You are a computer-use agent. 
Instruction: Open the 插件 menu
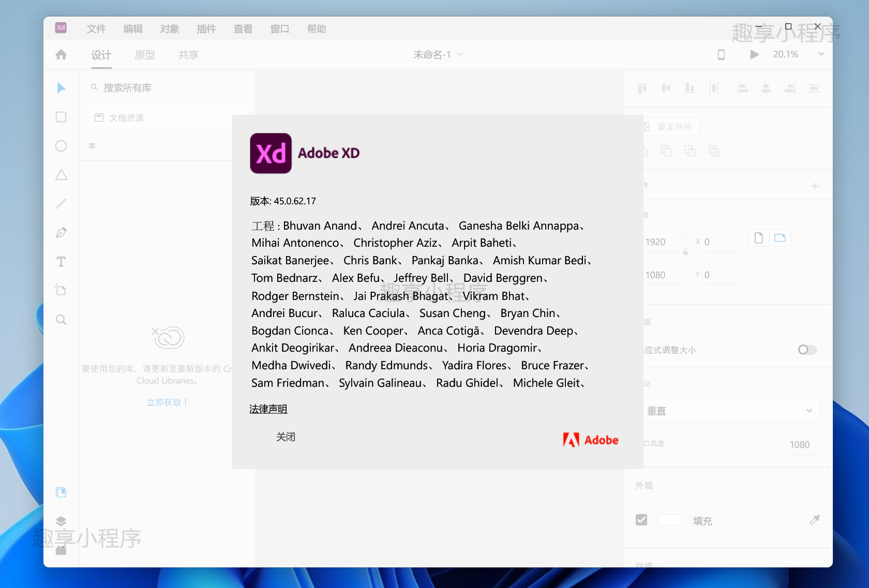click(x=206, y=29)
